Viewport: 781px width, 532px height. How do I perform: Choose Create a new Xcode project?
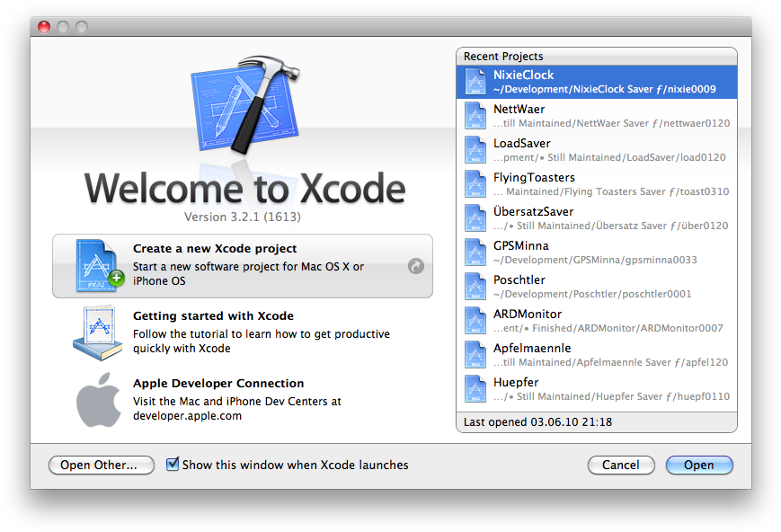(x=243, y=266)
